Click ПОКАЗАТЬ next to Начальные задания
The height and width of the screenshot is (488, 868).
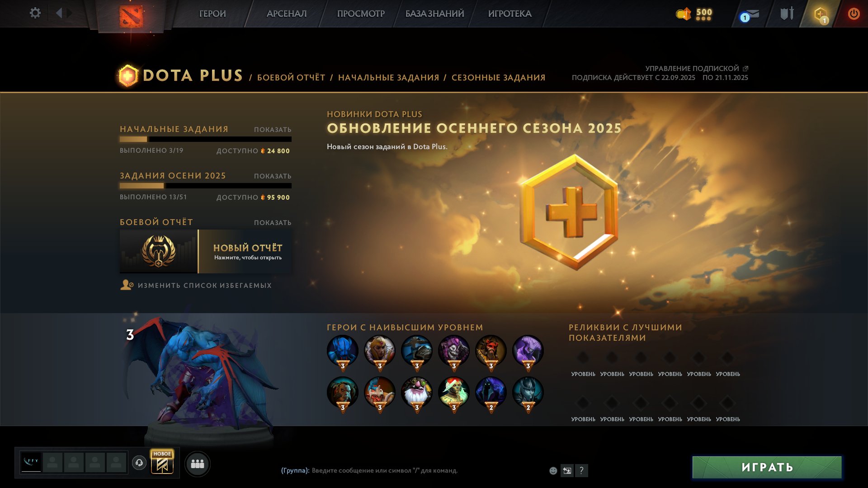coord(273,130)
